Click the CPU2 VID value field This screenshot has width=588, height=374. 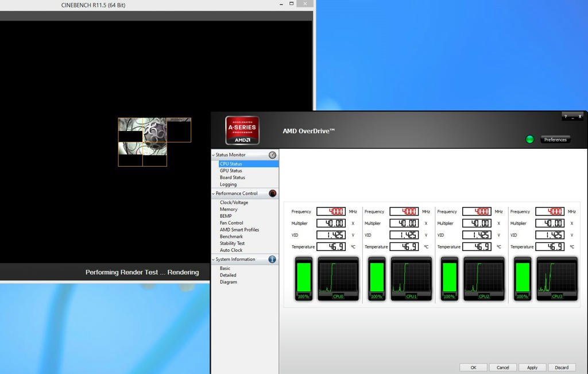[x=477, y=235]
